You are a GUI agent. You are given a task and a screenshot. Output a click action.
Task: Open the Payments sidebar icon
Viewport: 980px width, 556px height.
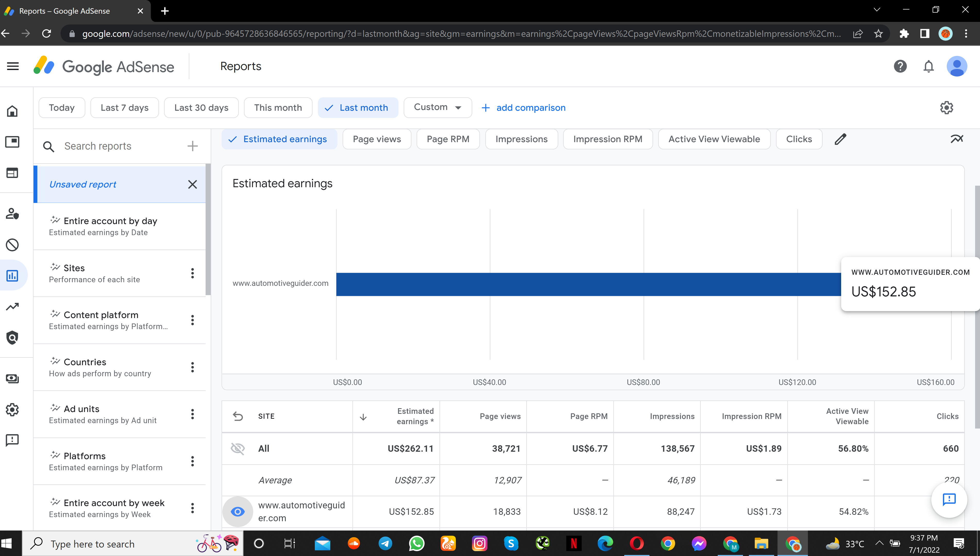pyautogui.click(x=12, y=378)
